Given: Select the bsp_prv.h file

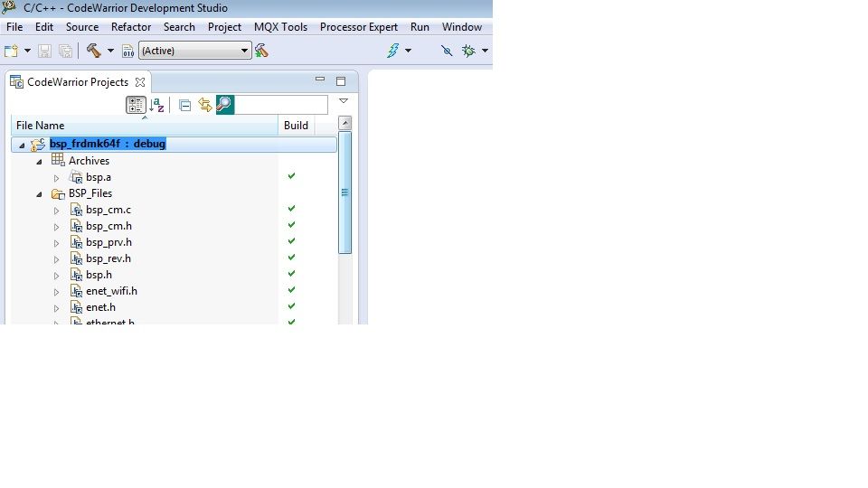Looking at the screenshot, I should (108, 242).
